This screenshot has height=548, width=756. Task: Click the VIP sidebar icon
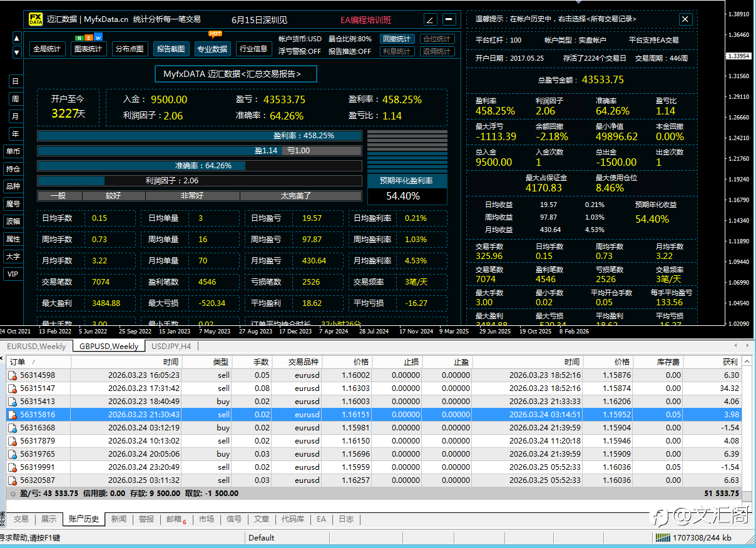coord(13,274)
